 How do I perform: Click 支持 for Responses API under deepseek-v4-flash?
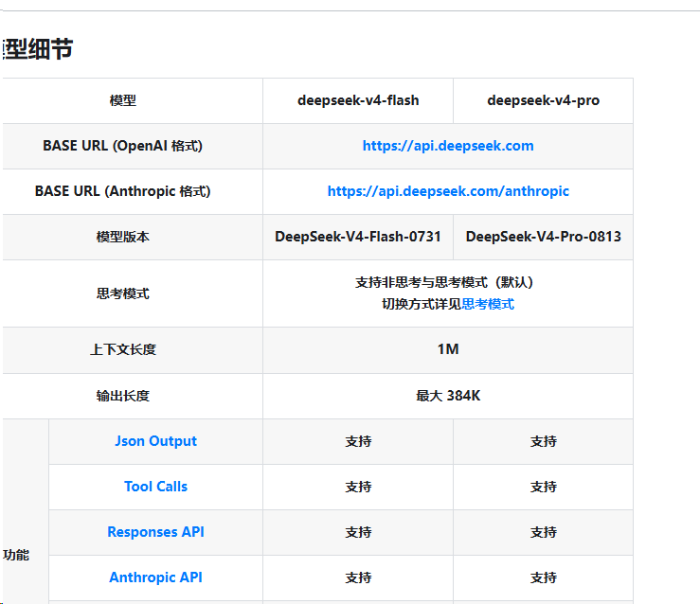358,532
